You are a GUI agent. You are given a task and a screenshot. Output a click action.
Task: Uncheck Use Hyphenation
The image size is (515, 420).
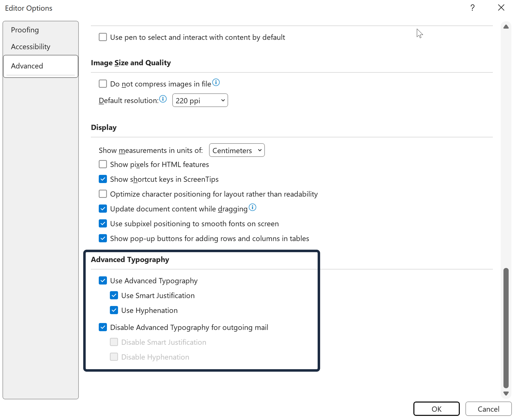(x=114, y=310)
